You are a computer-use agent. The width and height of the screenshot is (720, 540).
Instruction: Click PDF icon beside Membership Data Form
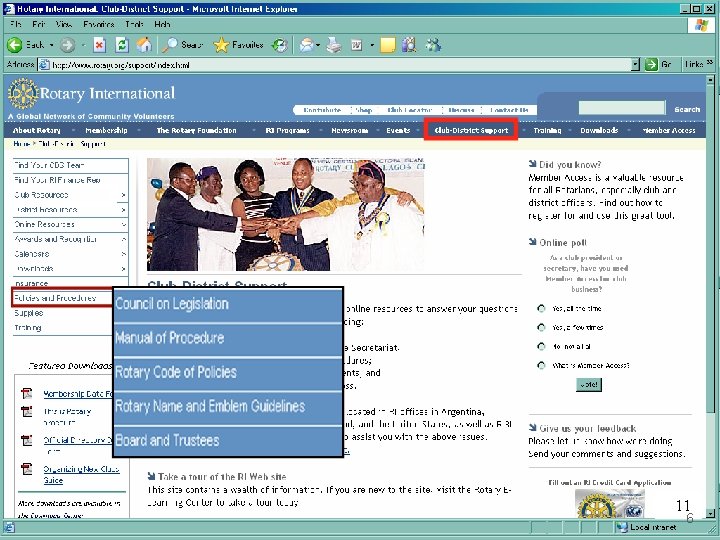27,394
